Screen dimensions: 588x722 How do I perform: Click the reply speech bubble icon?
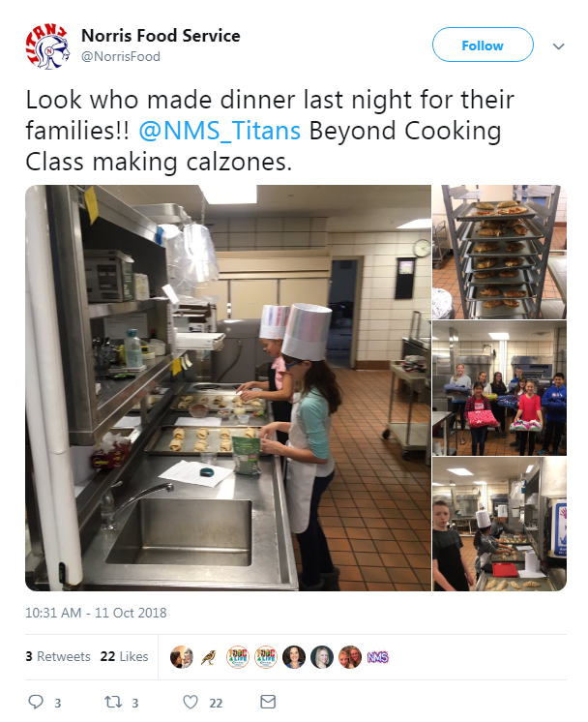37,702
